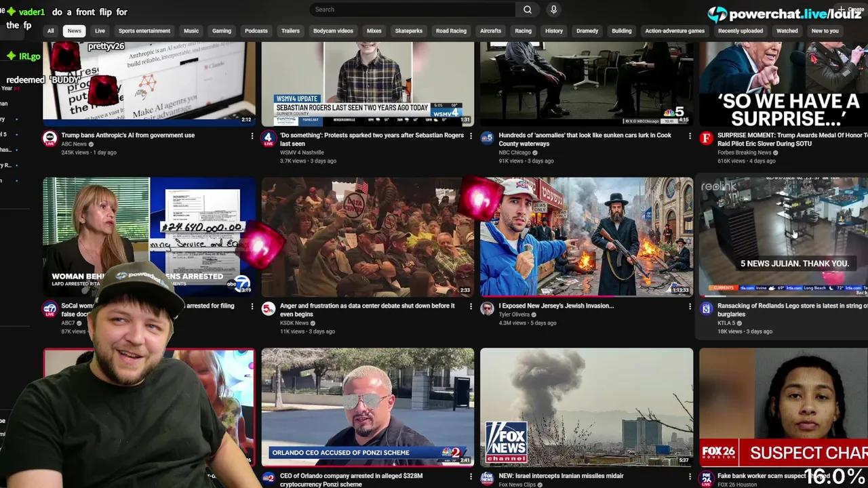The width and height of the screenshot is (868, 488).
Task: Select the Trailers filter chip
Action: pyautogui.click(x=290, y=30)
